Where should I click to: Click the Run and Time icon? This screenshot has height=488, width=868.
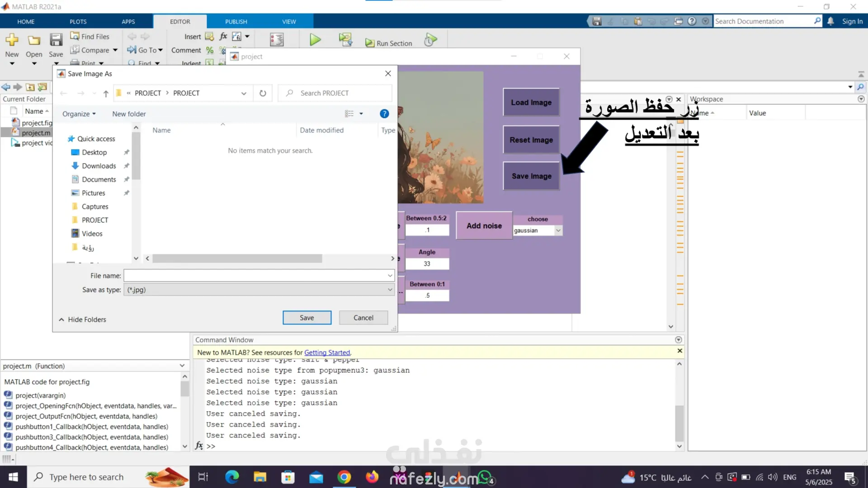coord(430,40)
